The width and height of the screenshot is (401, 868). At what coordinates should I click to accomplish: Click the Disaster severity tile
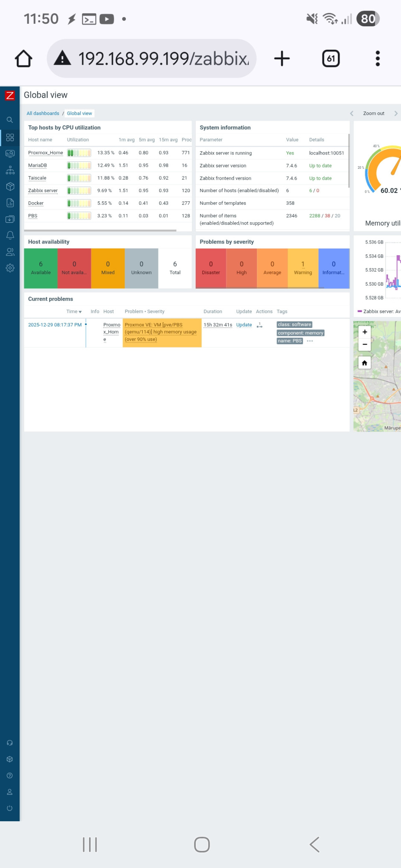tap(211, 268)
